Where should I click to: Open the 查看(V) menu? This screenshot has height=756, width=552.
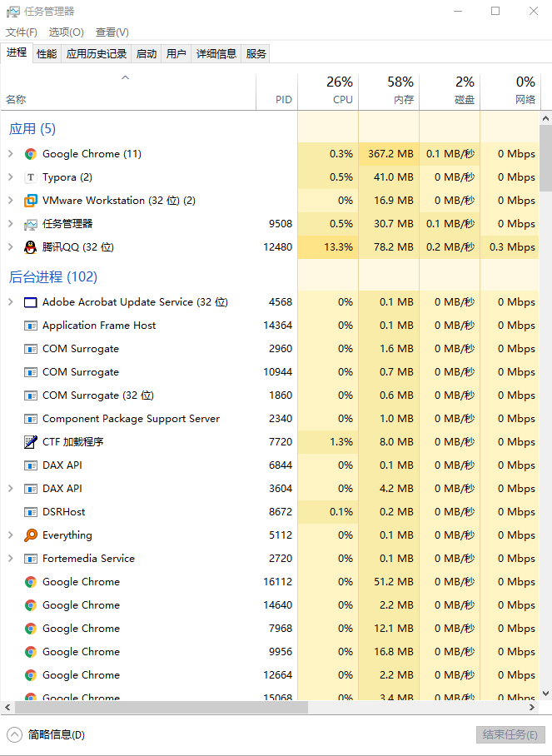(x=112, y=32)
